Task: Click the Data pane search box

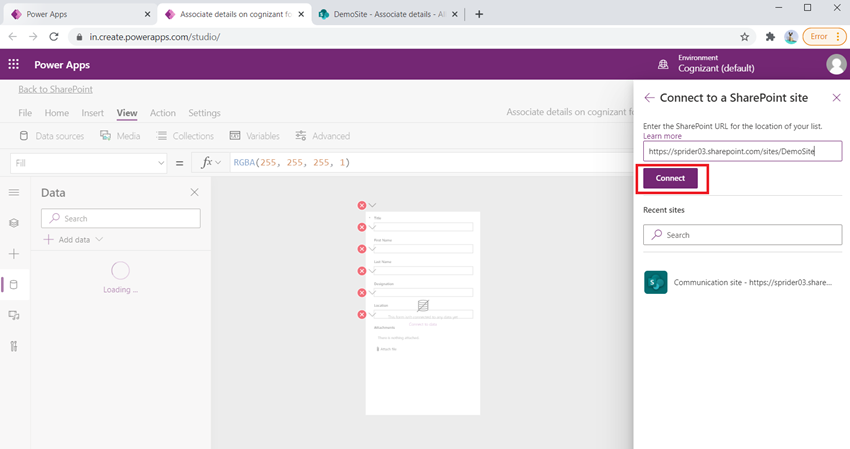Action: pyautogui.click(x=120, y=219)
